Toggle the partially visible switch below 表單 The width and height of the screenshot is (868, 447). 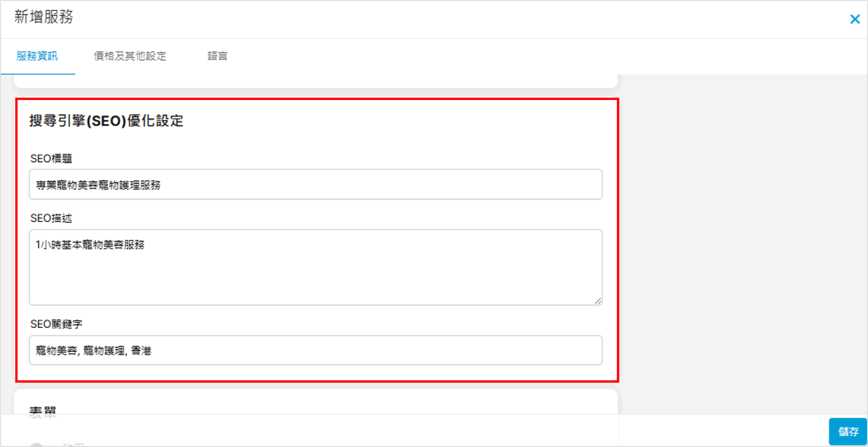[x=38, y=444]
